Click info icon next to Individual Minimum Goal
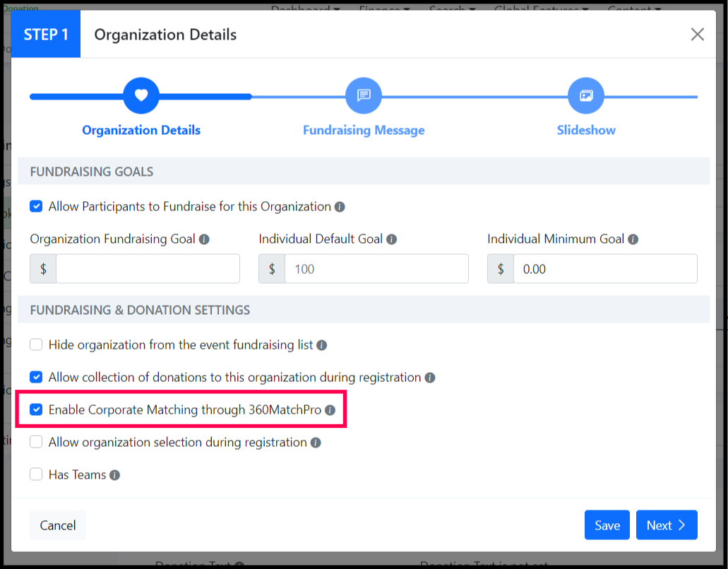 (633, 239)
